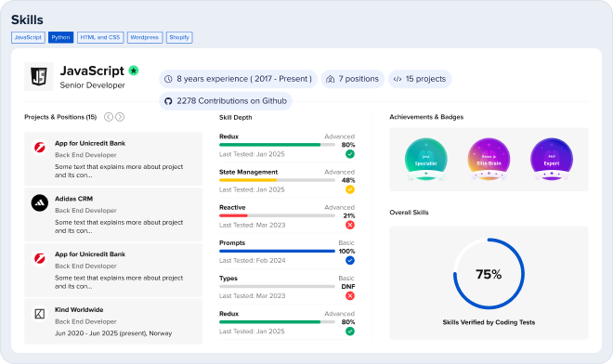The height and width of the screenshot is (364, 613).
Task: Click the 21% score value
Action: 348,215
